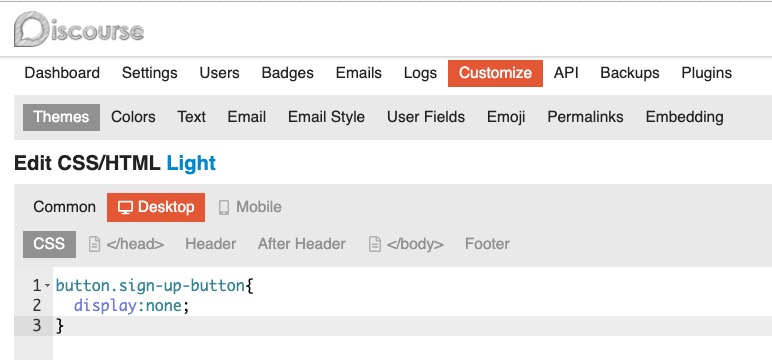Go to User Fields sub-tab
The height and width of the screenshot is (360, 772).
click(426, 117)
